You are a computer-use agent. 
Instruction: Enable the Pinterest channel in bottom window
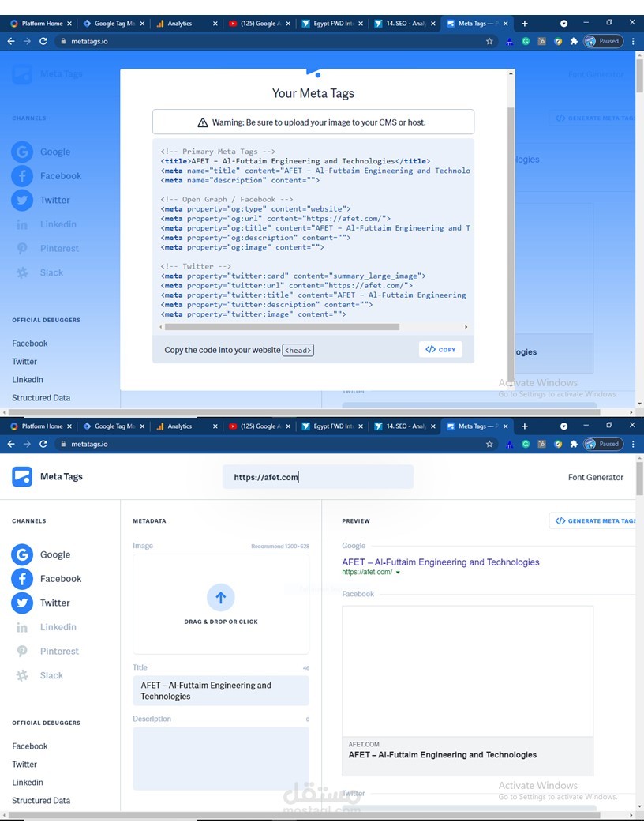pos(47,651)
